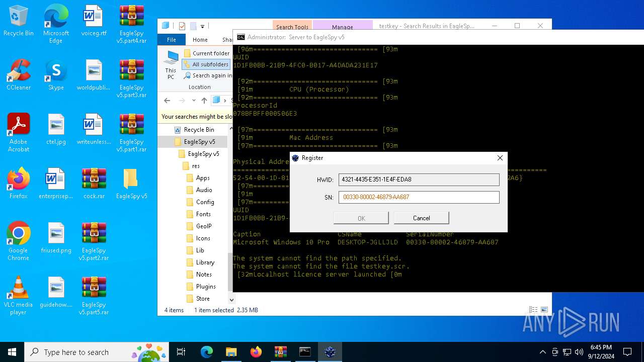
Task: Select the res folder in the tree
Action: click(x=196, y=166)
